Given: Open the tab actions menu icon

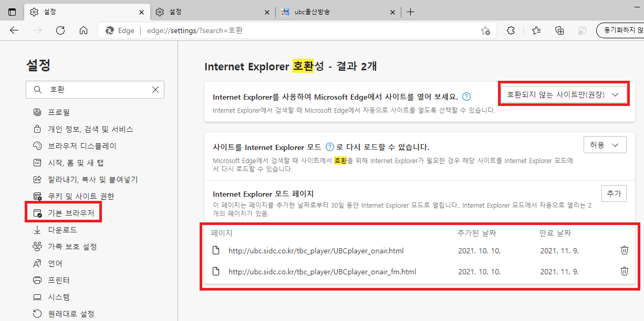Looking at the screenshot, I should point(12,12).
